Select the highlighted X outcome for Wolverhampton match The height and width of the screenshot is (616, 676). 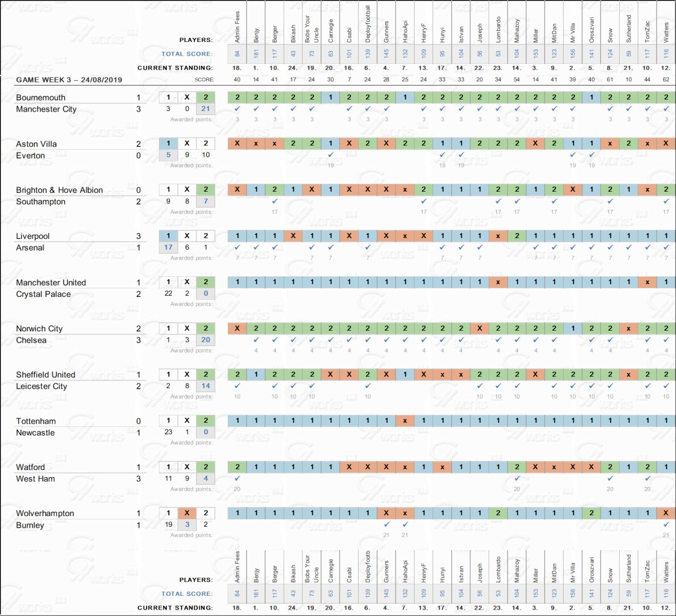point(187,513)
